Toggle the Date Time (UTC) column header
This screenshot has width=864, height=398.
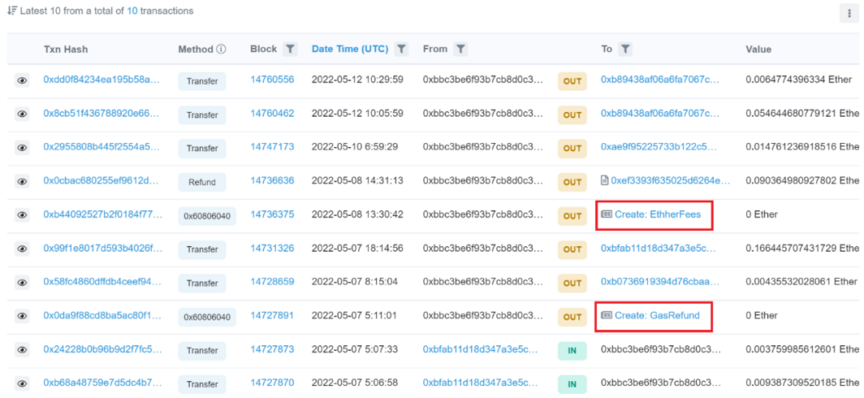point(350,49)
